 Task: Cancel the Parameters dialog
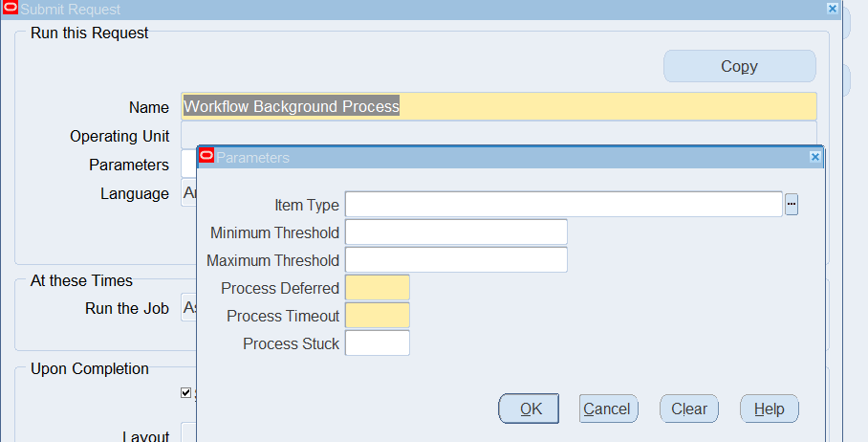pyautogui.click(x=608, y=409)
